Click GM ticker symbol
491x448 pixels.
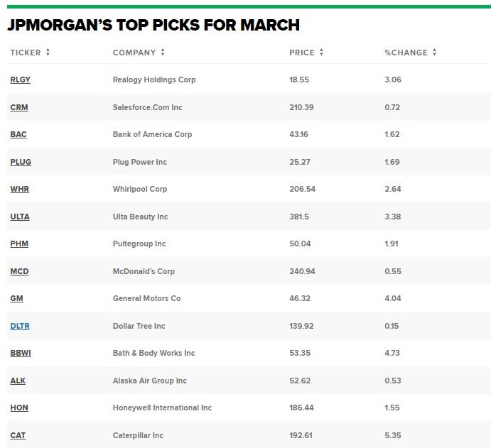16,298
